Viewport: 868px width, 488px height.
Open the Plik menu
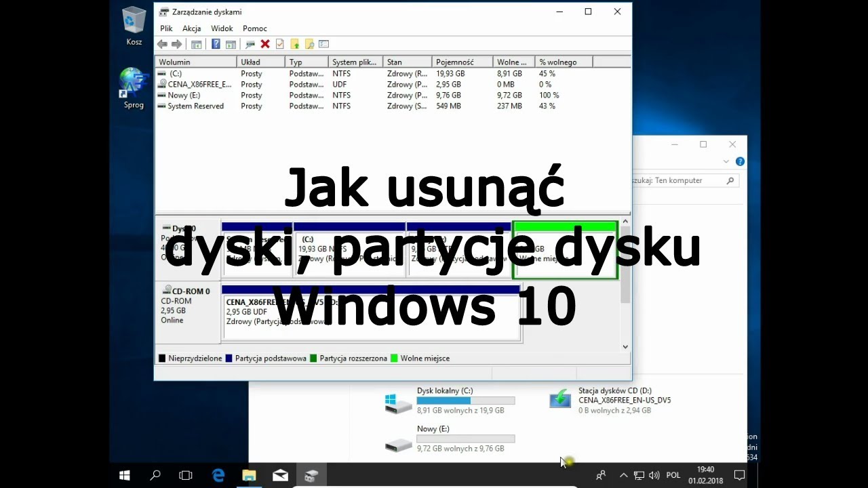click(166, 28)
